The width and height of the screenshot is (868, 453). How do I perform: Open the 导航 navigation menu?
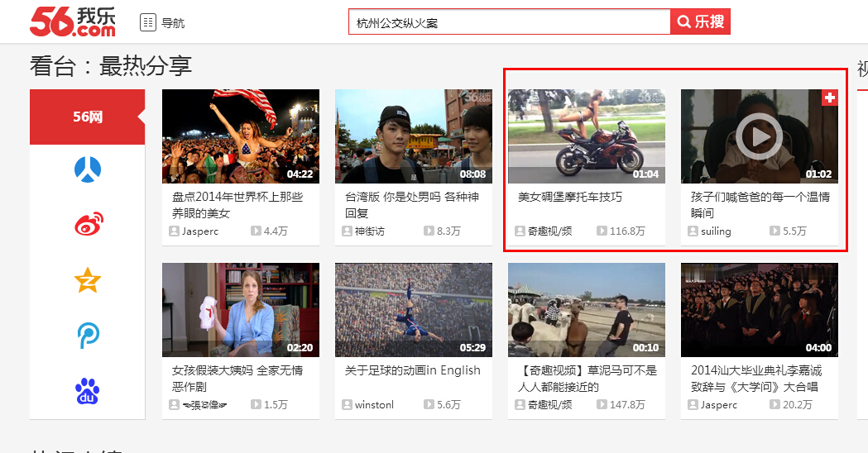click(x=163, y=22)
